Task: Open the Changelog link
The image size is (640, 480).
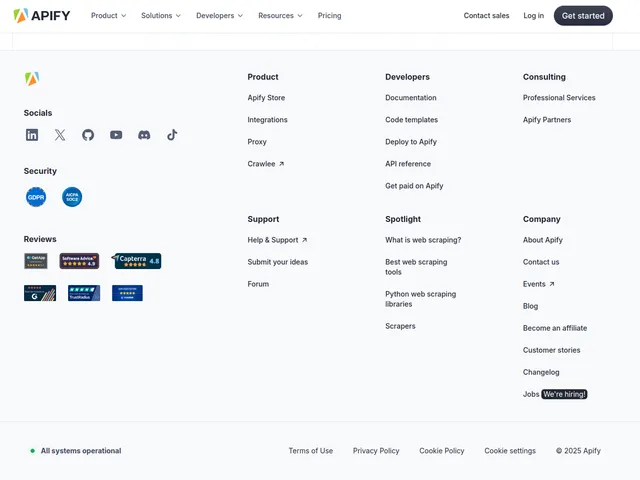Action: coord(541,372)
